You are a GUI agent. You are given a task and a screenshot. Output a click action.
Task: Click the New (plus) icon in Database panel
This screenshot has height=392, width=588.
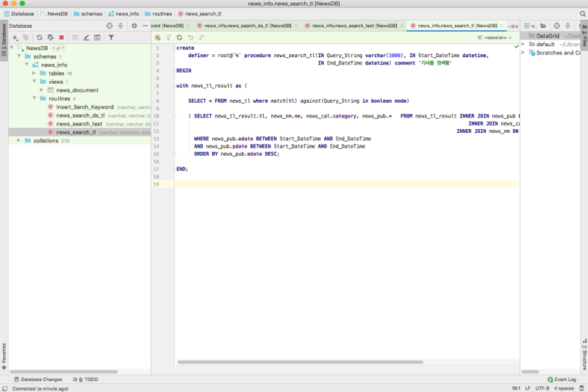tap(15, 37)
